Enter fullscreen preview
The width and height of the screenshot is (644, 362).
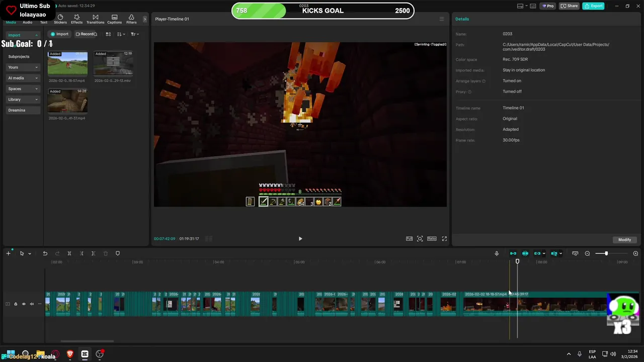(444, 239)
